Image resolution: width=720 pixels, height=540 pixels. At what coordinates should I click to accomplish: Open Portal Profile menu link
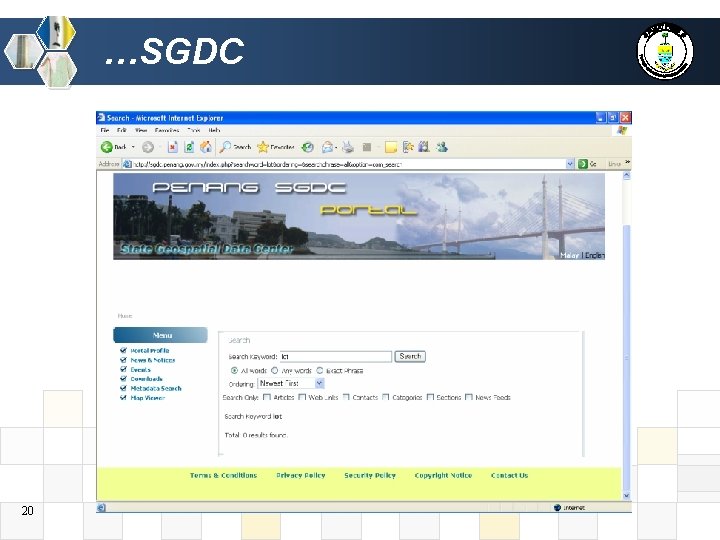150,350
